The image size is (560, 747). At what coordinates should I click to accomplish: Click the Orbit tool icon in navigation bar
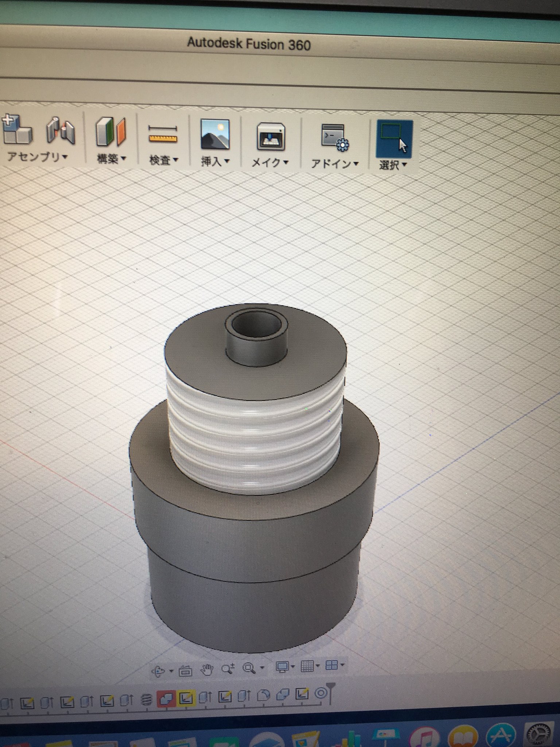point(159,670)
